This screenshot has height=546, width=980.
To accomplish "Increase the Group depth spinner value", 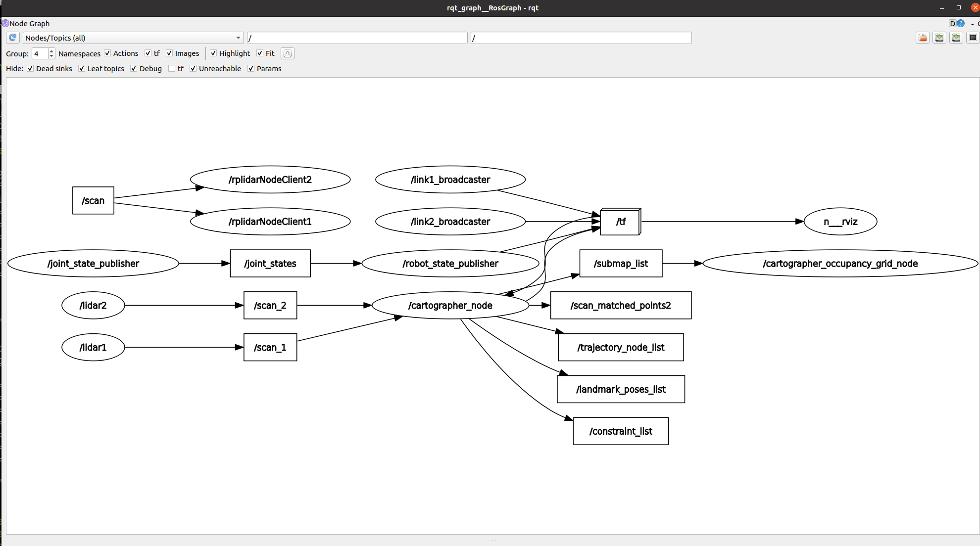I will pyautogui.click(x=51, y=51).
